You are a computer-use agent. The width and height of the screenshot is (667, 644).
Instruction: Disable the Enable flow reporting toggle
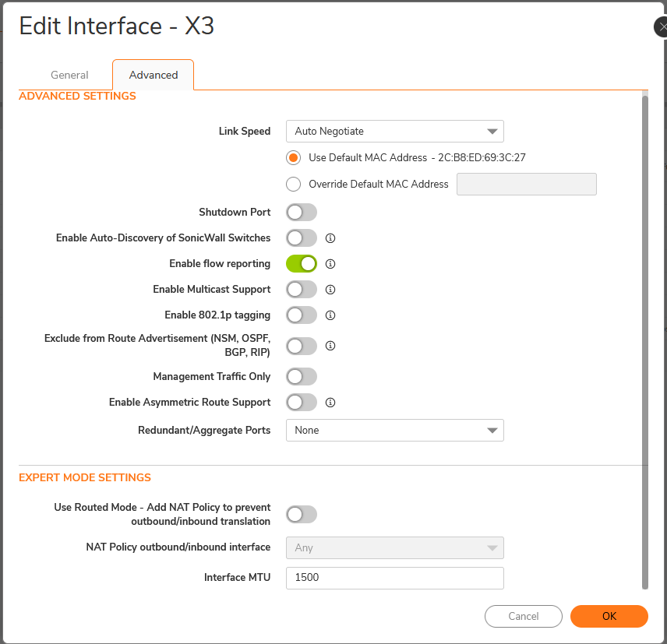point(302,264)
